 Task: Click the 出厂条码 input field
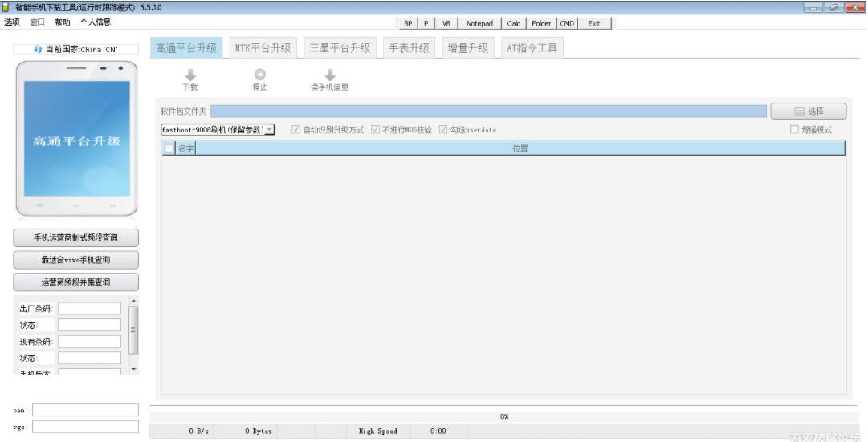coord(89,308)
